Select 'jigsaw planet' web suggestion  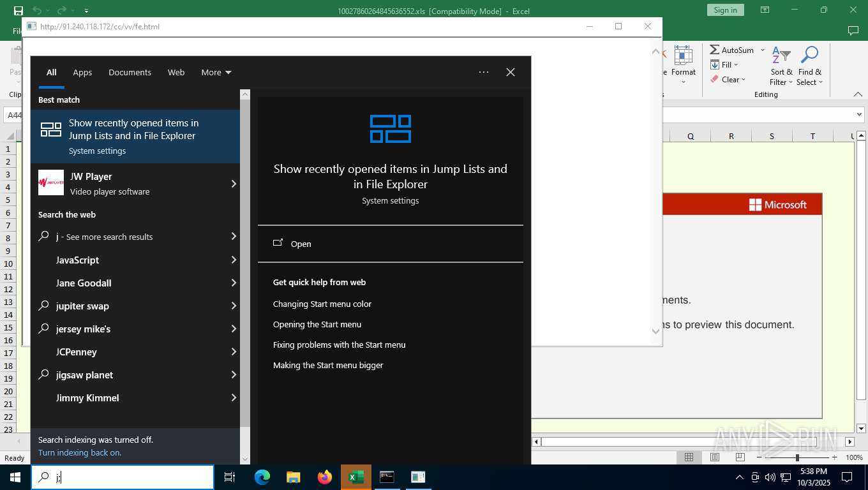(x=130, y=375)
